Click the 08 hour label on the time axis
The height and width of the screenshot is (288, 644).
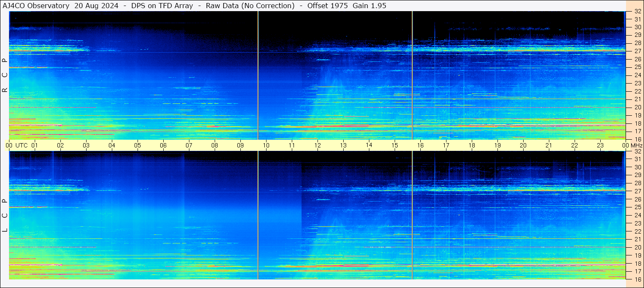[215, 145]
